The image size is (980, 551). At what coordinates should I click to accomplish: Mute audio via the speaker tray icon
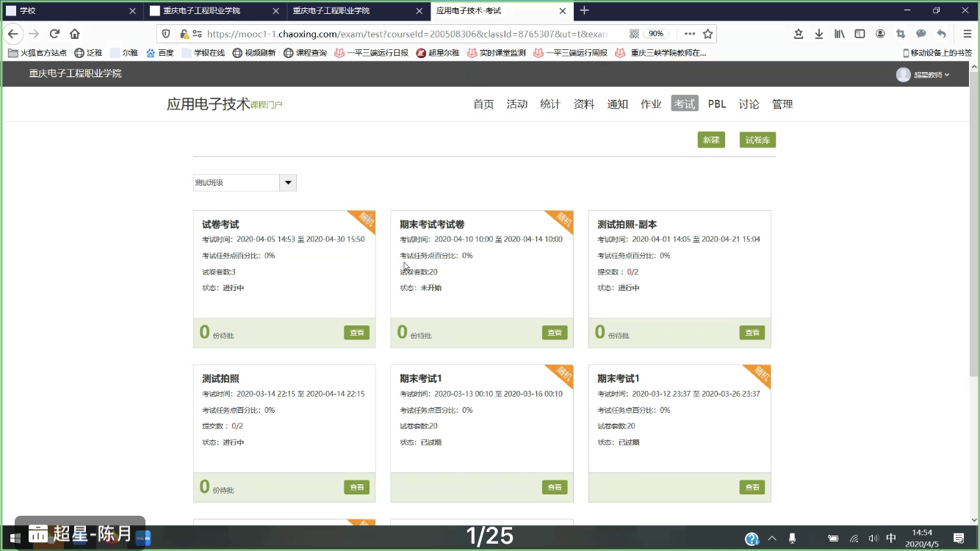874,538
